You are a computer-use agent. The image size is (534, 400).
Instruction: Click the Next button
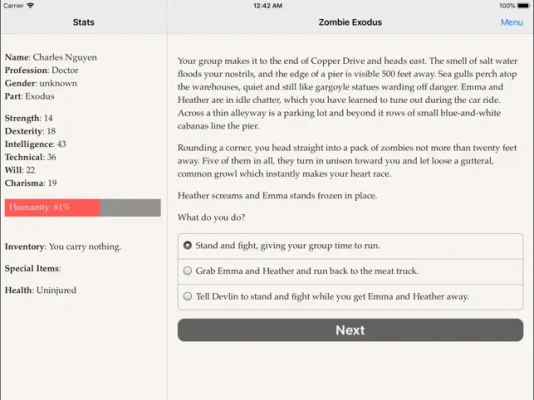coord(350,330)
